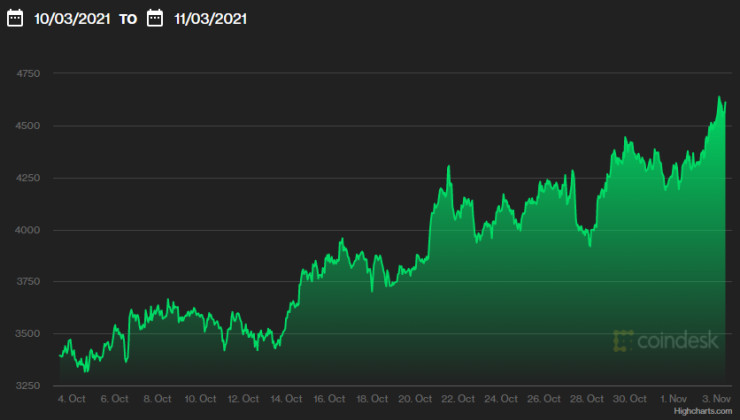Click the chart's highest peak near 3. Nov
Image resolution: width=740 pixels, height=420 pixels.
719,97
